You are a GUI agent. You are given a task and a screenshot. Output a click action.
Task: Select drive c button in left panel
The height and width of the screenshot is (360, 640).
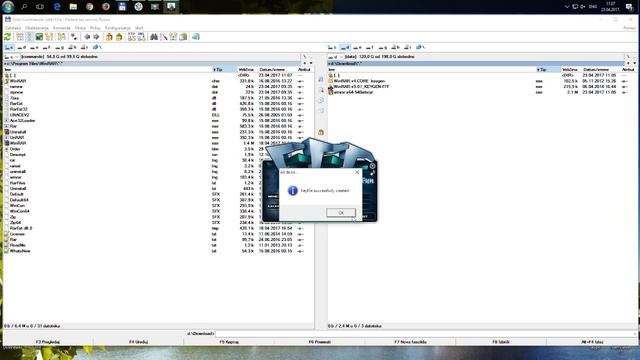9,47
